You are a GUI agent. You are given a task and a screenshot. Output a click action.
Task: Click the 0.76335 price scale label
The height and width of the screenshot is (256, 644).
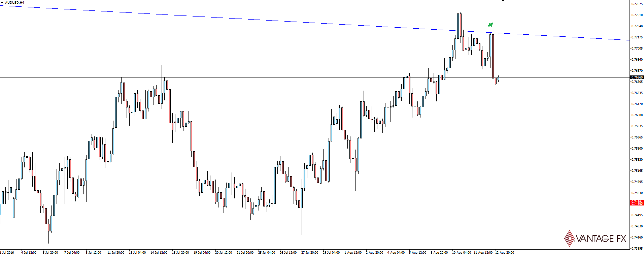[x=637, y=93]
